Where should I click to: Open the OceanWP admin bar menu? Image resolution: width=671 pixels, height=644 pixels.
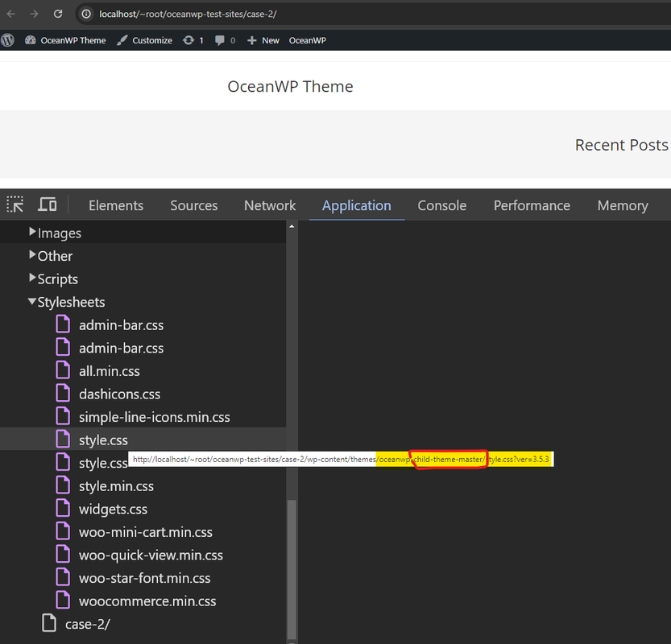tap(307, 40)
